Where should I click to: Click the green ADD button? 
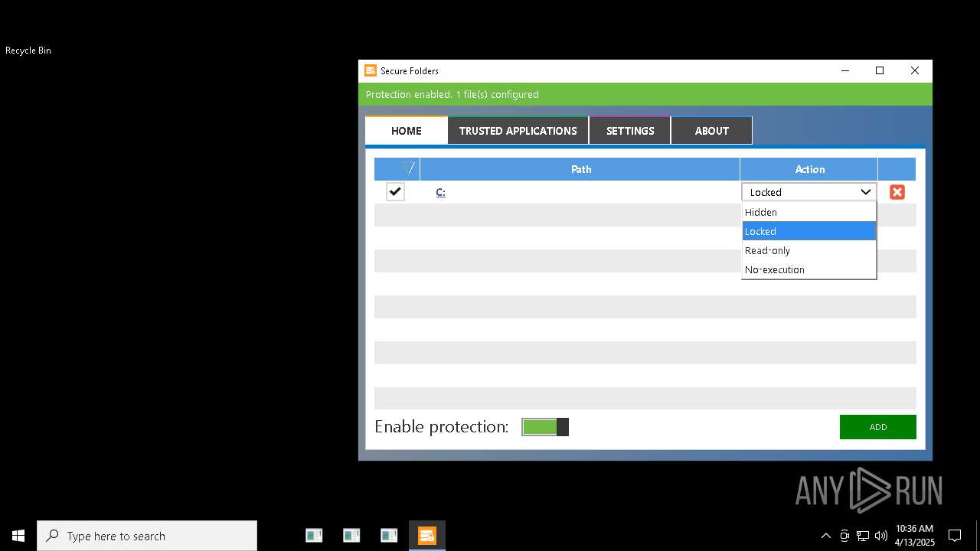[878, 427]
